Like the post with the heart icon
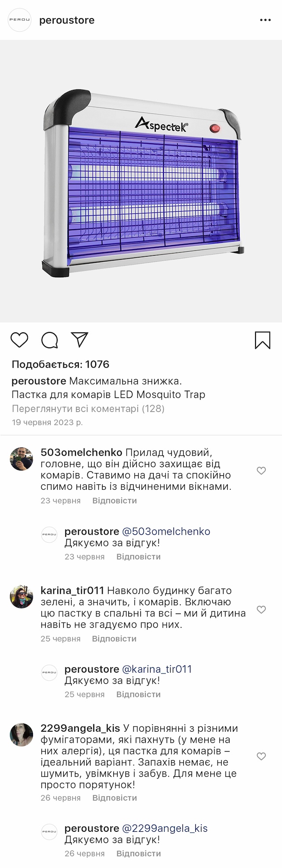 (19, 340)
